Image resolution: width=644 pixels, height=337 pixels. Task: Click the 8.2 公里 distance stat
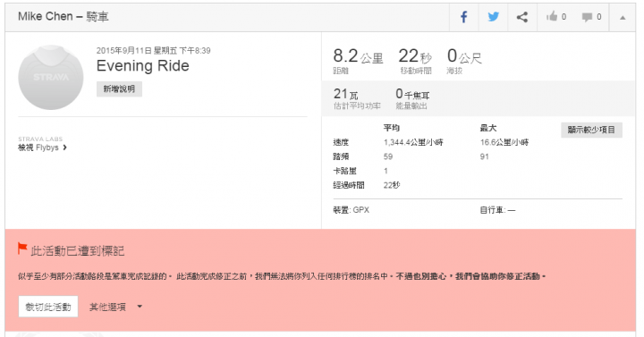click(358, 61)
